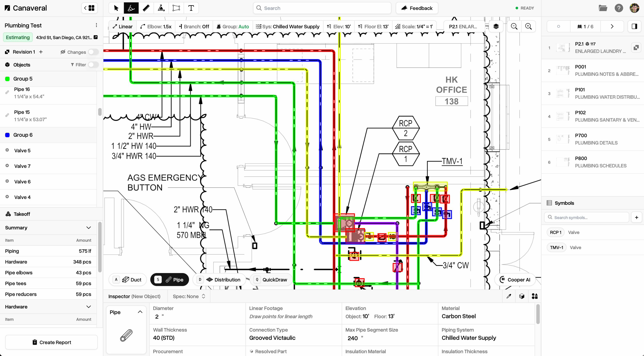This screenshot has height=356, width=644.
Task: Switch to the Duct tool tab
Action: click(x=128, y=280)
